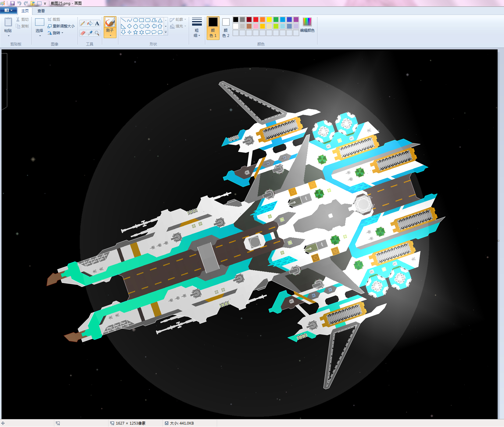504x427 pixels.
Task: Choose the Six-point star shape
Action: click(142, 32)
